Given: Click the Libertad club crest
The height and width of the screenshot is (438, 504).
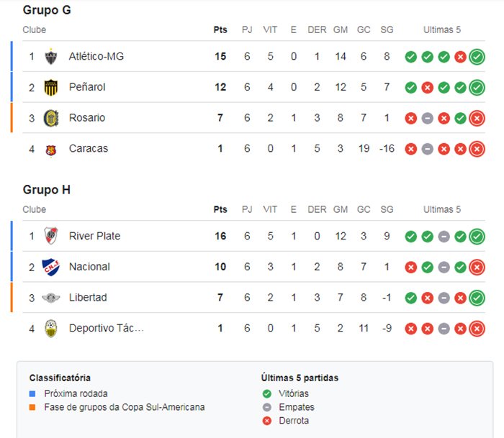Looking at the screenshot, I should coord(51,298).
